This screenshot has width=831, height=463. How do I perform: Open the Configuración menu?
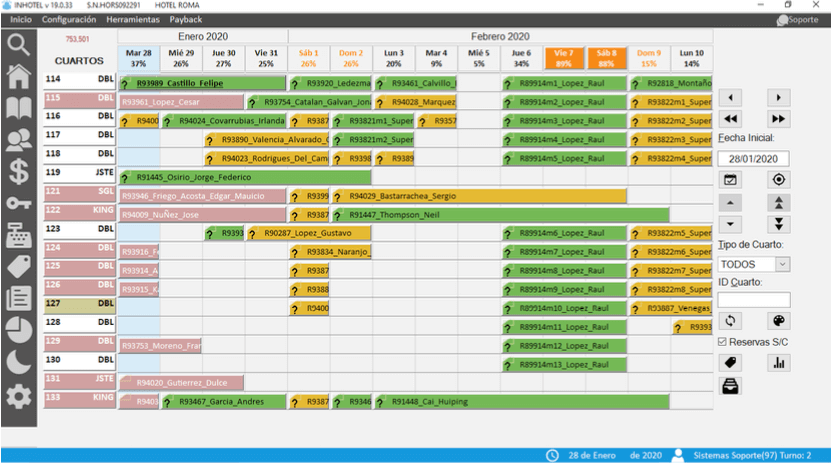[69, 19]
